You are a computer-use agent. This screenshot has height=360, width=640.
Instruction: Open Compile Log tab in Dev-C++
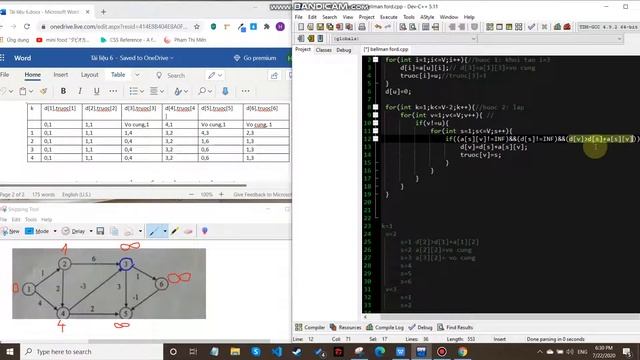(x=385, y=327)
